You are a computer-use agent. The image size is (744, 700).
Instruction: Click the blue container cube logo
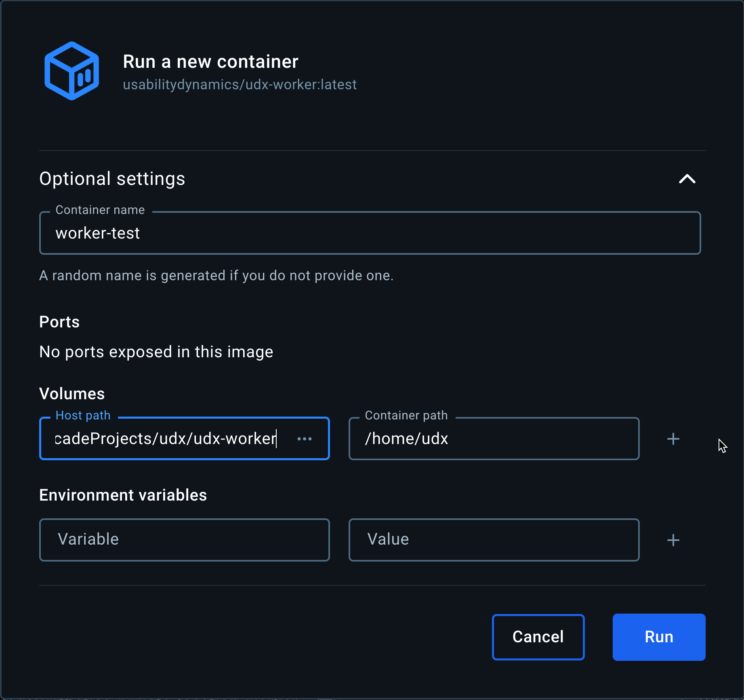[72, 71]
